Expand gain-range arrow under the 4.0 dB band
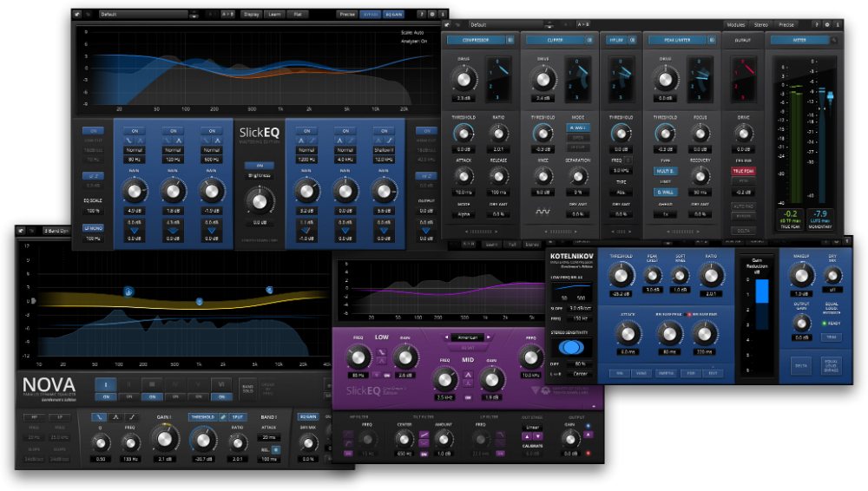 point(135,230)
